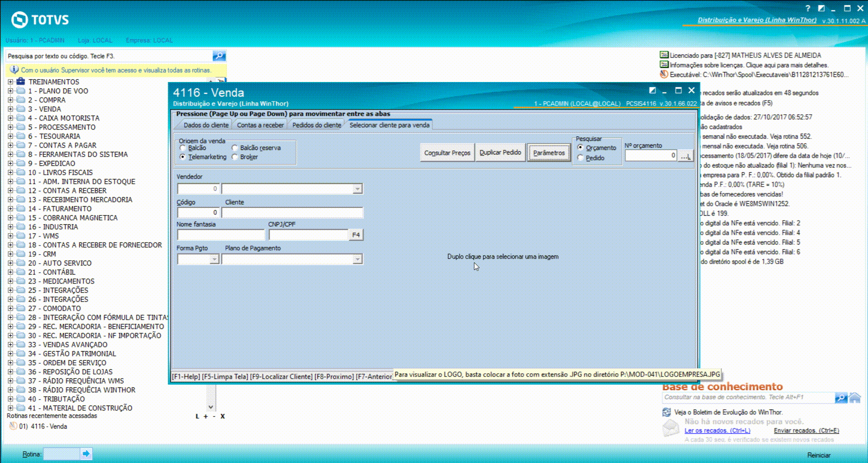Click the info icon in the Supervisor notice

click(x=14, y=70)
